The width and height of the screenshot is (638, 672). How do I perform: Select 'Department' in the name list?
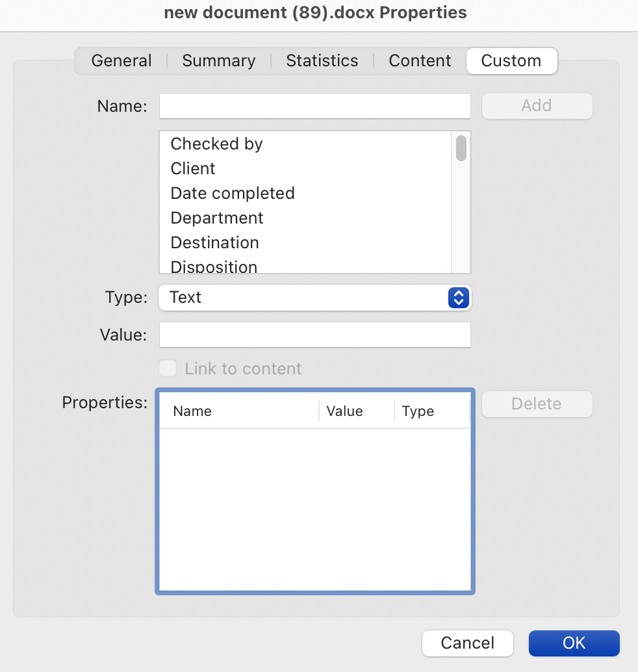click(217, 218)
